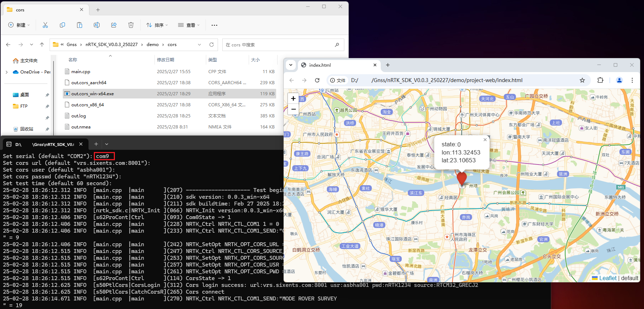
Task: Bookmark the page with the star icon
Action: tap(582, 80)
